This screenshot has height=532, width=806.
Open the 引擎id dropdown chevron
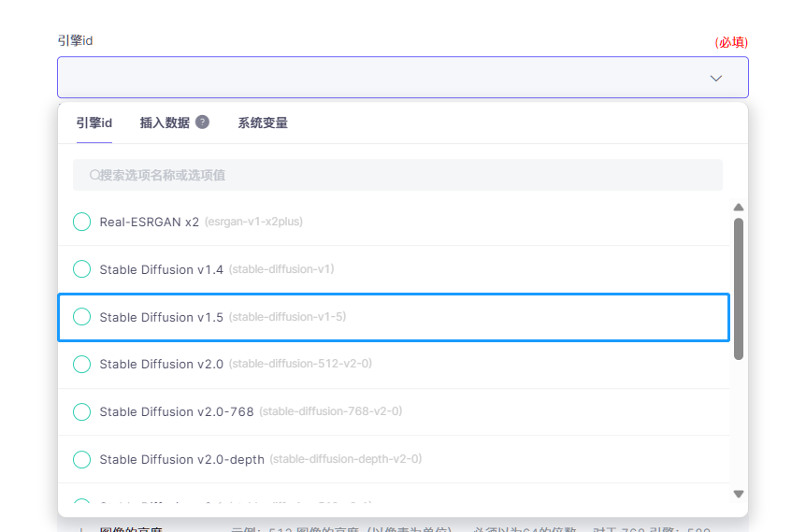(x=716, y=79)
